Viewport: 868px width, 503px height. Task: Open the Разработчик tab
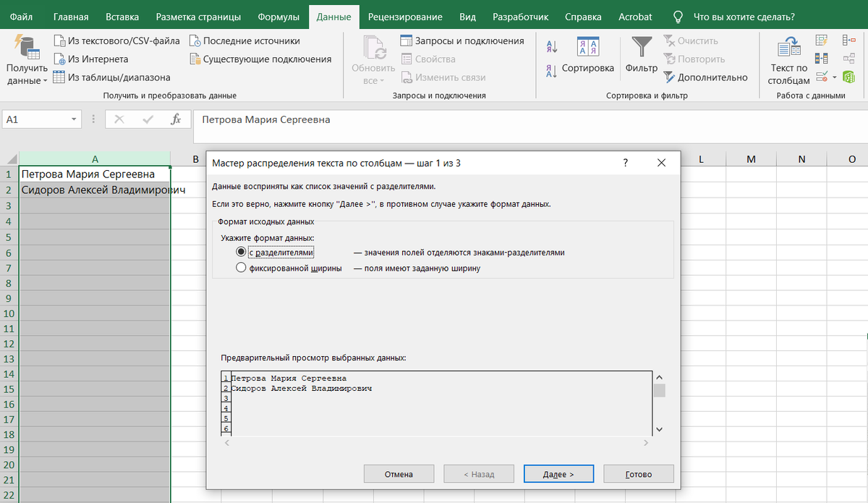coord(520,17)
